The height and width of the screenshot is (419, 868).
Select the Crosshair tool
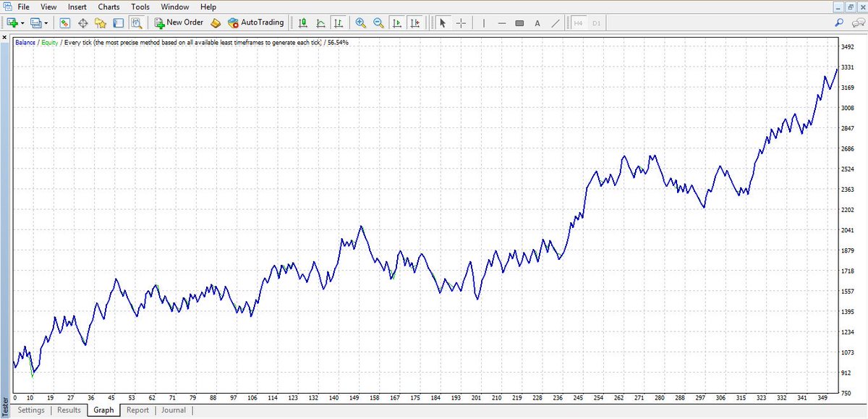point(461,22)
